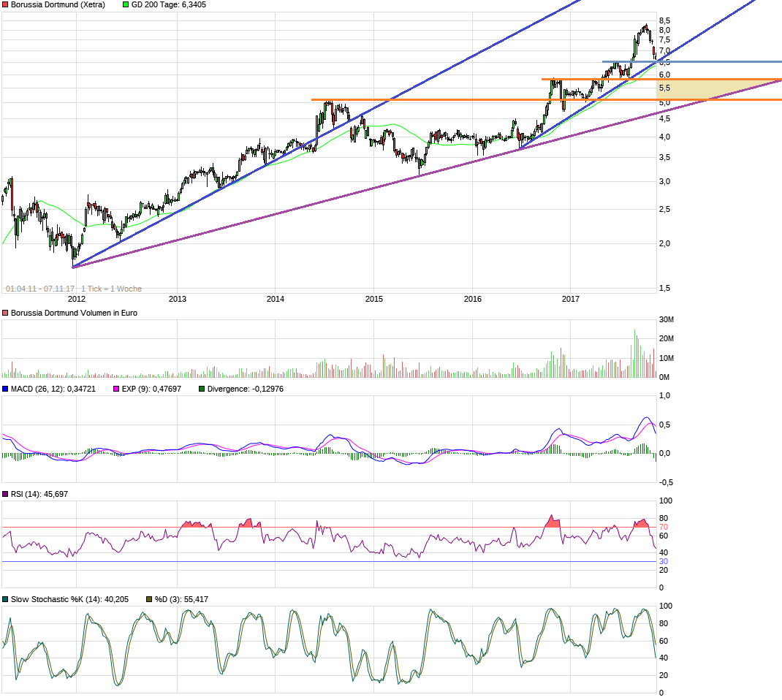The image size is (782, 700).
Task: Click the 'Divergence: -0,12976' label
Action: pyautogui.click(x=246, y=389)
